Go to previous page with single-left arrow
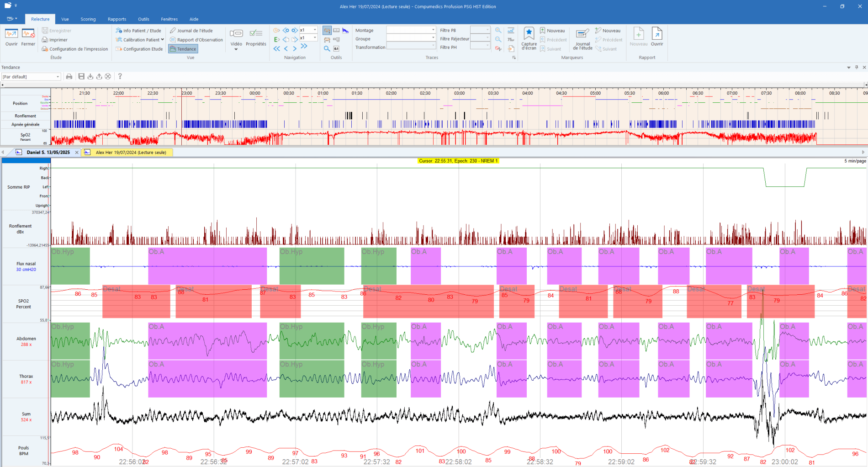 tap(286, 48)
